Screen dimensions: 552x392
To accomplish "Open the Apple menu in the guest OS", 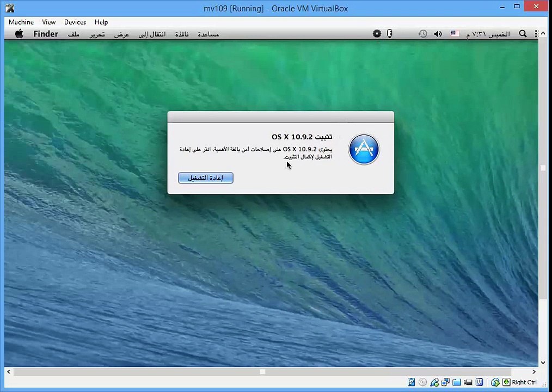I will pyautogui.click(x=19, y=34).
